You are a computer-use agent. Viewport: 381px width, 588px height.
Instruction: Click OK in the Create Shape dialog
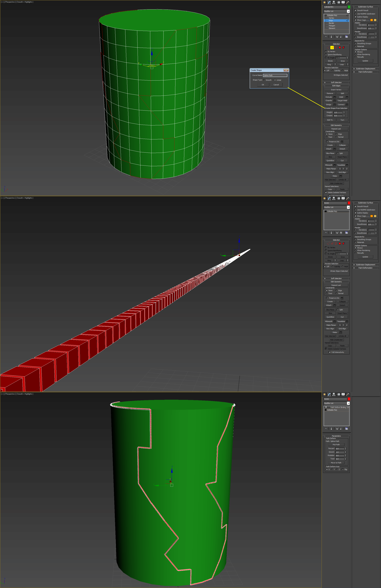tap(262, 84)
